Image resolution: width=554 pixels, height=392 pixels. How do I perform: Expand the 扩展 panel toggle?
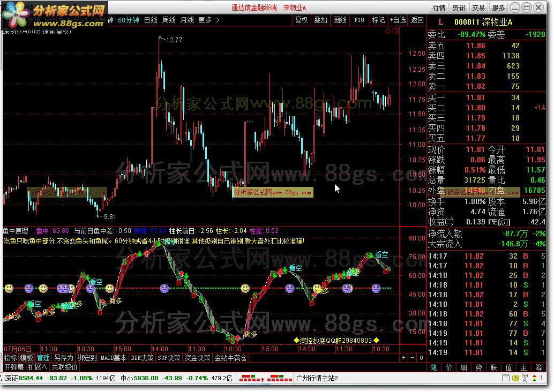[x=38, y=367]
